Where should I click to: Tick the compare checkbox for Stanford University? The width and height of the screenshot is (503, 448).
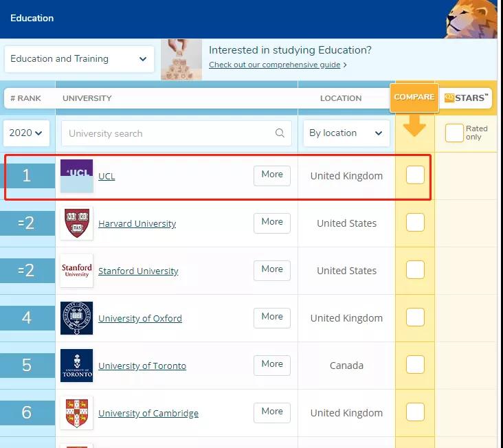(415, 270)
